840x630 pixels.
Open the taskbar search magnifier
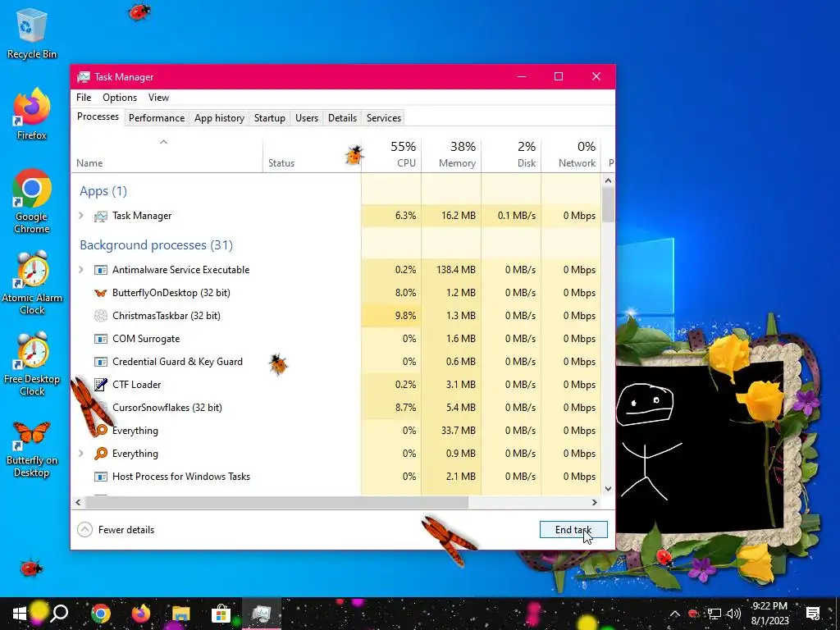pos(60,613)
